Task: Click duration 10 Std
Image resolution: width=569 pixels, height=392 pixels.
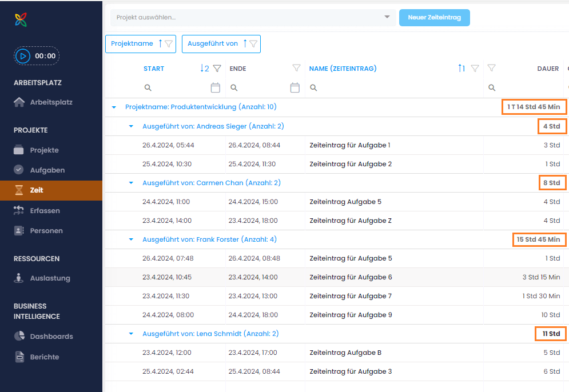Action: point(551,315)
